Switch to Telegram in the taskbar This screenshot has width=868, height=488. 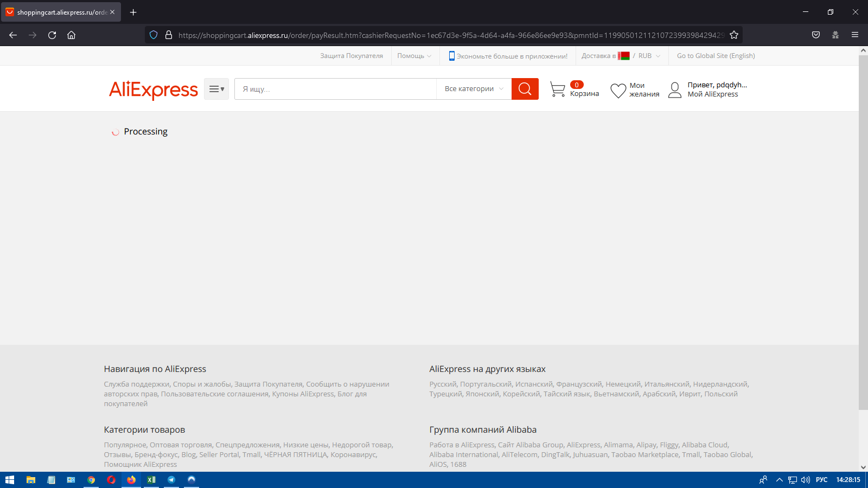click(171, 480)
